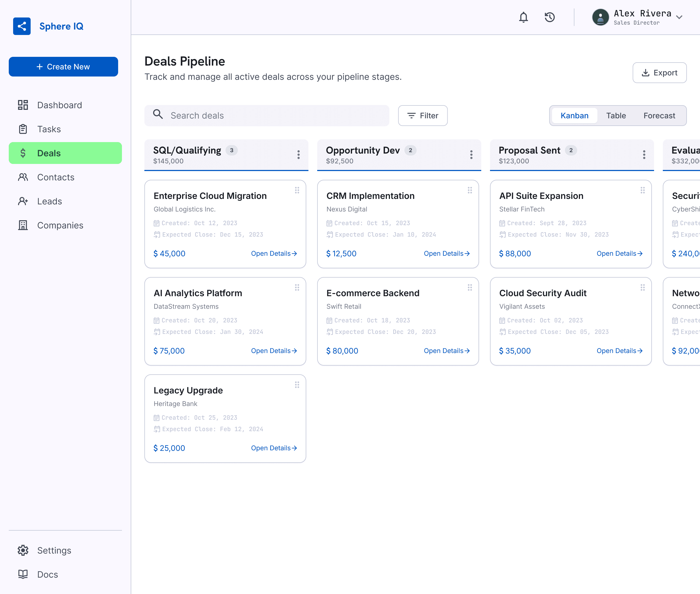Click the E-commerce Backend card title

pyautogui.click(x=373, y=293)
